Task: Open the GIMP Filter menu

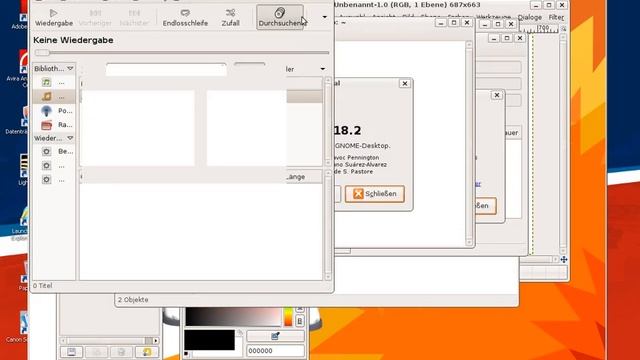Action: coord(556,17)
